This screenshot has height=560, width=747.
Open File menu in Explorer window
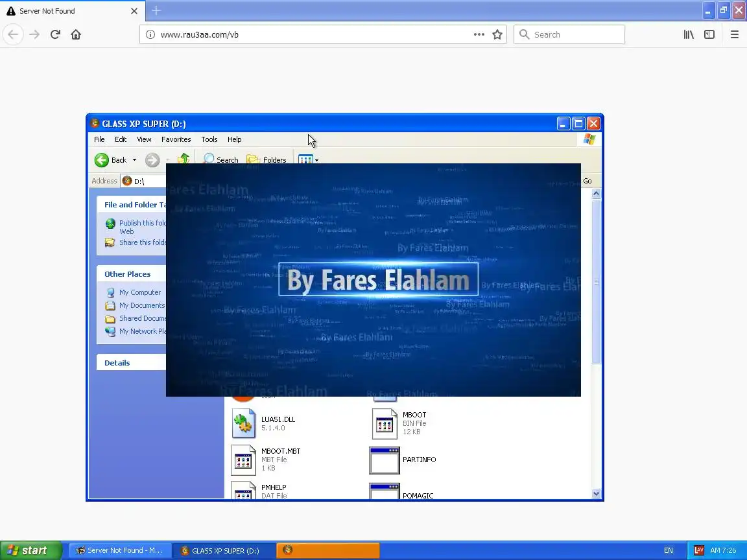click(x=99, y=139)
